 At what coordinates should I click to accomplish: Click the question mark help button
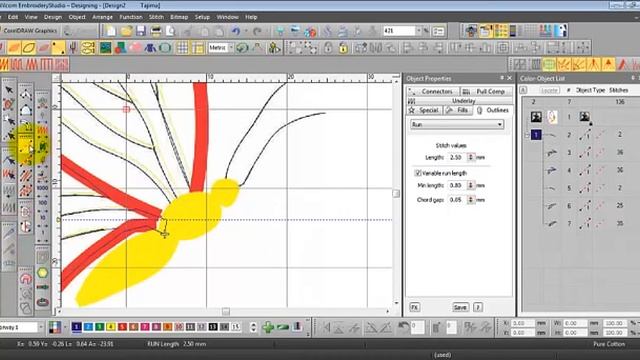[x=478, y=307]
